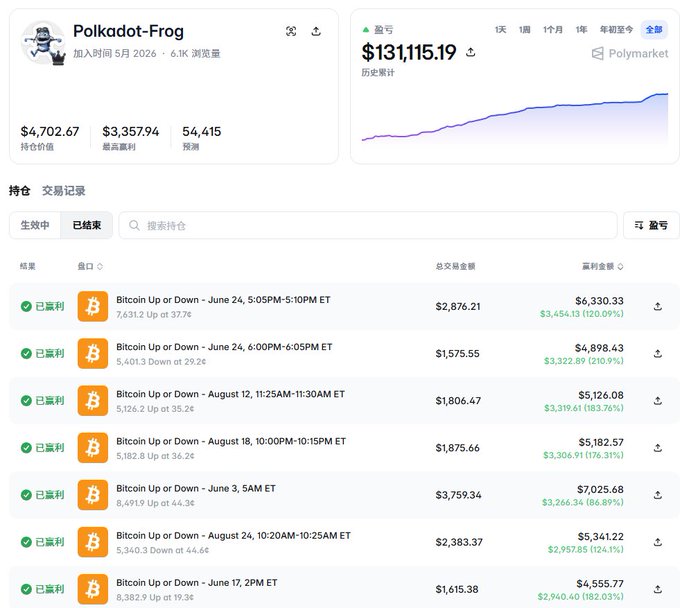The width and height of the screenshot is (680, 608).
Task: Open the June 24, 6:00PM-6:05PM market
Action: tap(224, 347)
